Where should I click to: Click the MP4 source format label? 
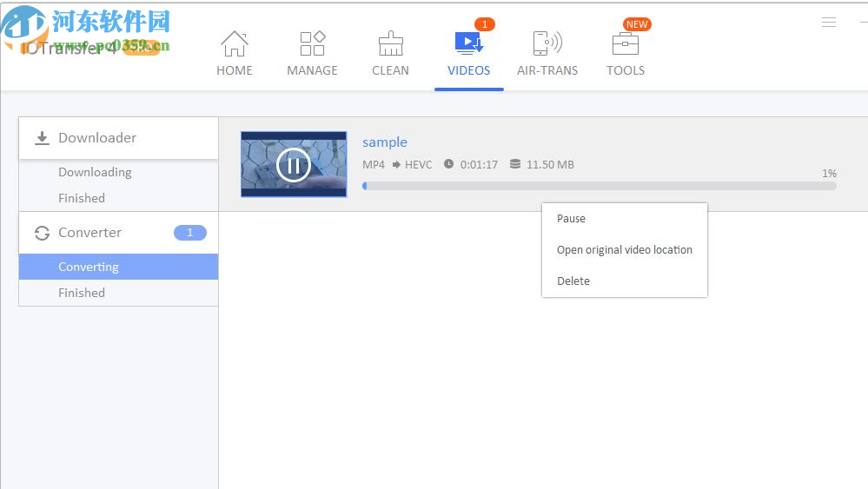[374, 165]
